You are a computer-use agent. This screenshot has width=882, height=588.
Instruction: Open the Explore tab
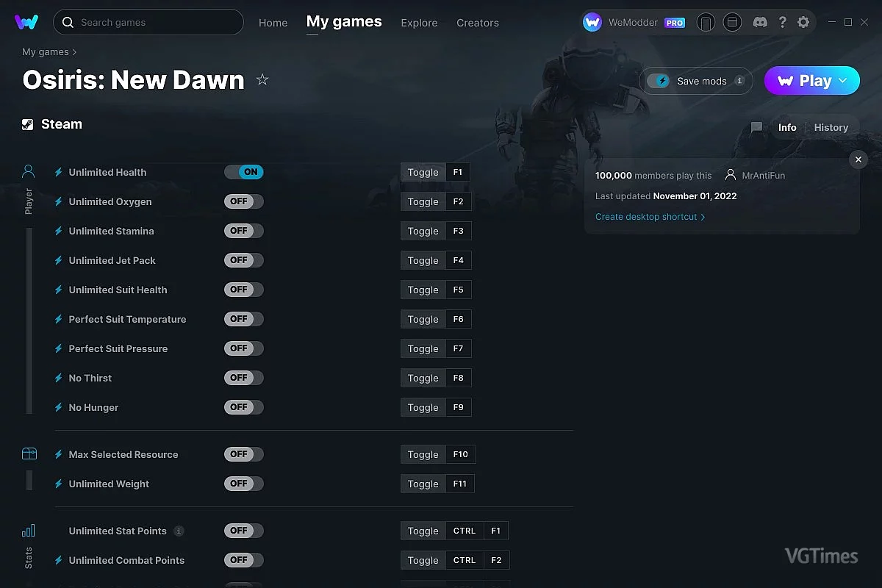point(419,23)
